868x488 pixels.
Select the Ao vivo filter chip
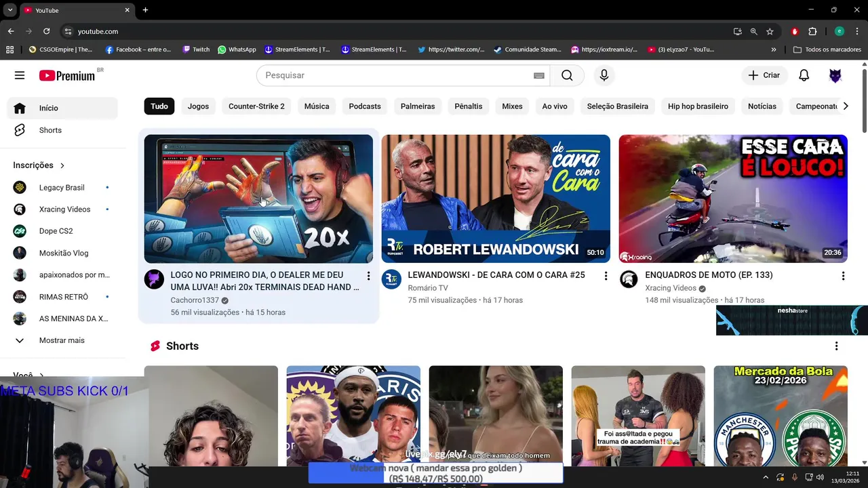pyautogui.click(x=555, y=106)
